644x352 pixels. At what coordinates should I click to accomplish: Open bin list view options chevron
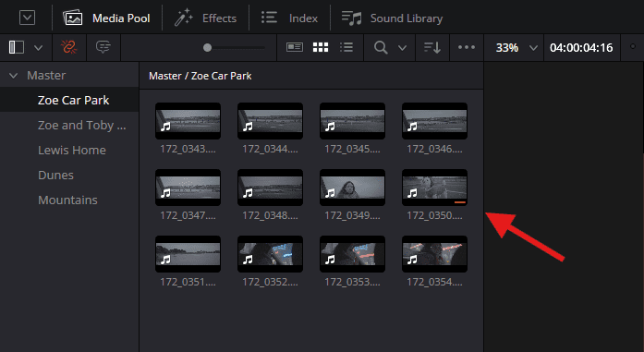(38, 48)
